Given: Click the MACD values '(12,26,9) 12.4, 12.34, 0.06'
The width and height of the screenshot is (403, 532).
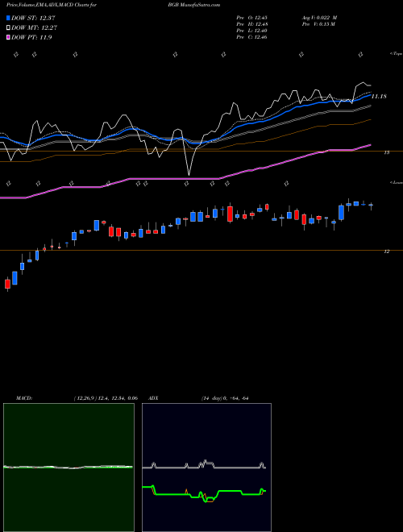Looking at the screenshot, I should [106, 398].
